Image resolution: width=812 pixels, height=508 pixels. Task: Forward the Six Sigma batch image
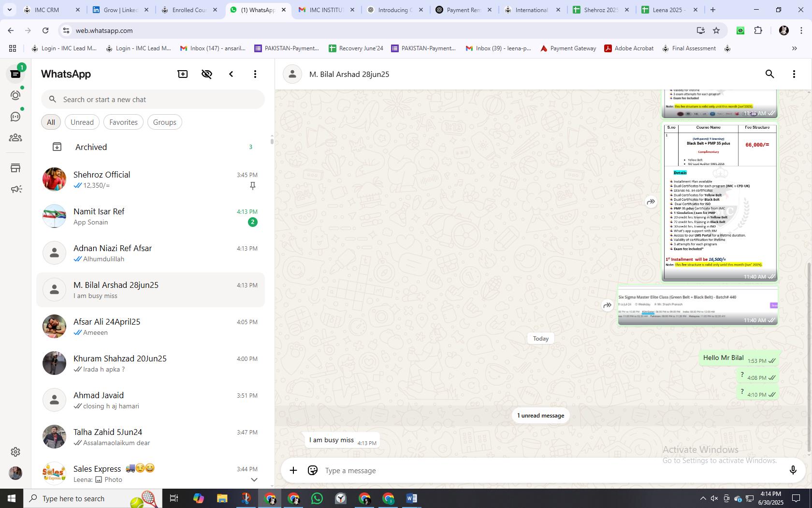(608, 305)
